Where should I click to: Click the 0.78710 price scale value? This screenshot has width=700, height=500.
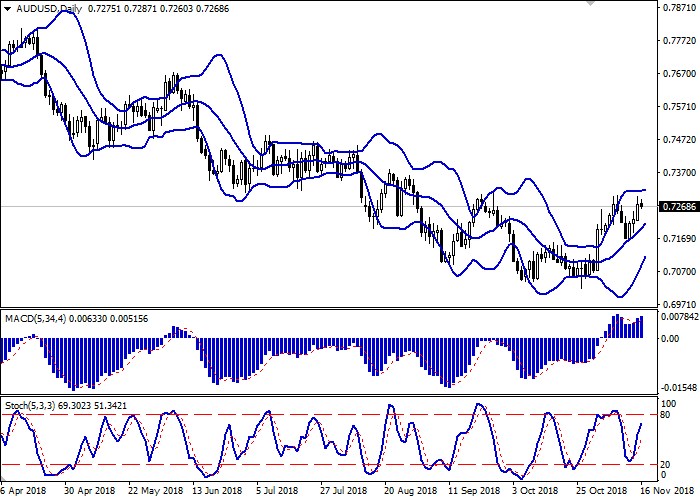680,8
